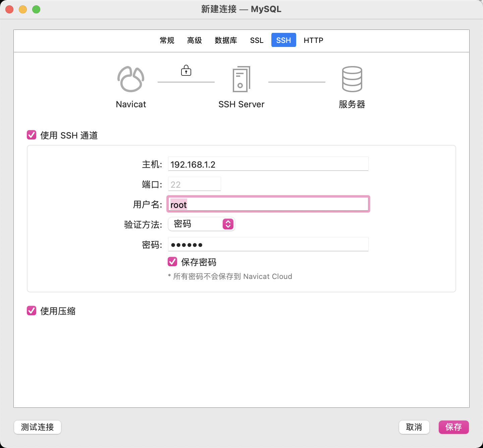Click the padlock icon above the connection line
483x448 pixels.
tap(186, 70)
